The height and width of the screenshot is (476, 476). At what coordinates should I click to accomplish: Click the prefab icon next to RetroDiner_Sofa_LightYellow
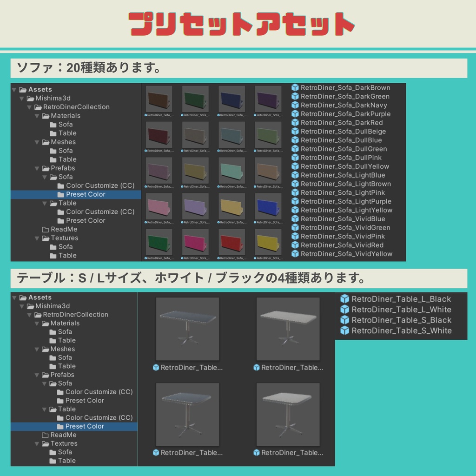click(x=295, y=210)
